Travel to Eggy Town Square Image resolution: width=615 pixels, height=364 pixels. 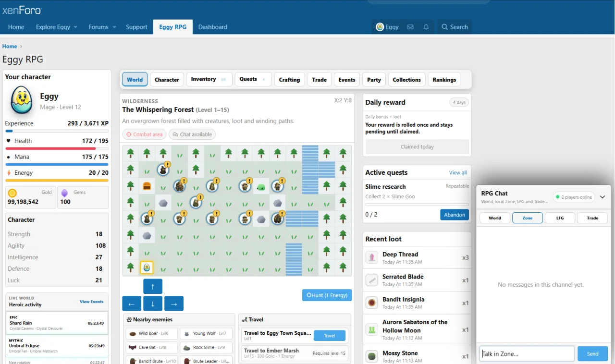(x=330, y=336)
